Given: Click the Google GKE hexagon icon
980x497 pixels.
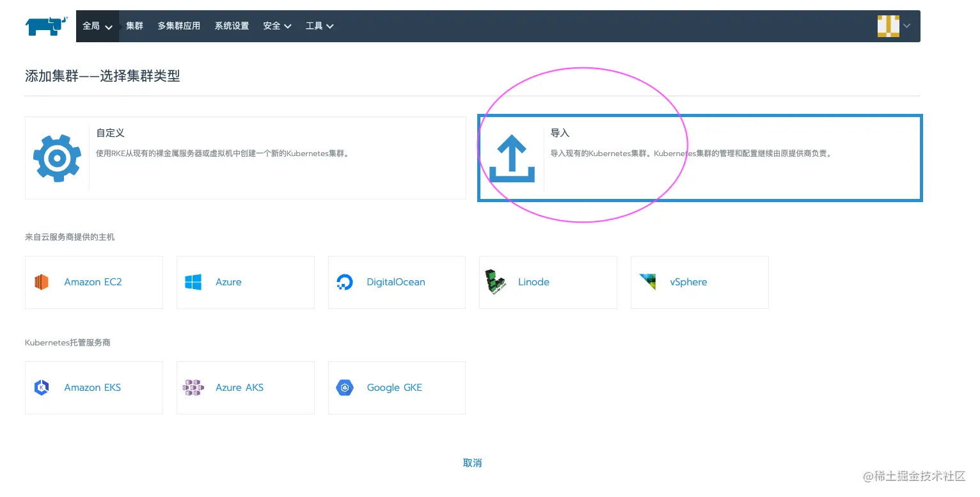Looking at the screenshot, I should tap(345, 388).
